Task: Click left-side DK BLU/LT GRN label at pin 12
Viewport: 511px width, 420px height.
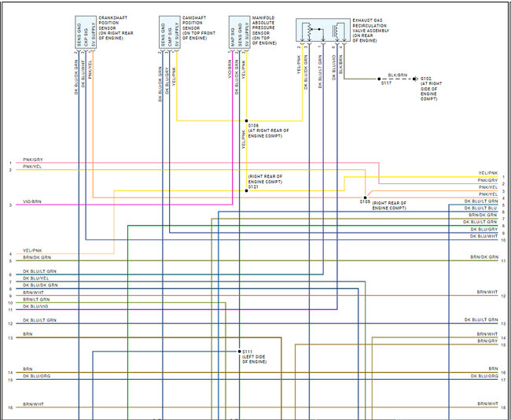Action: pos(39,320)
